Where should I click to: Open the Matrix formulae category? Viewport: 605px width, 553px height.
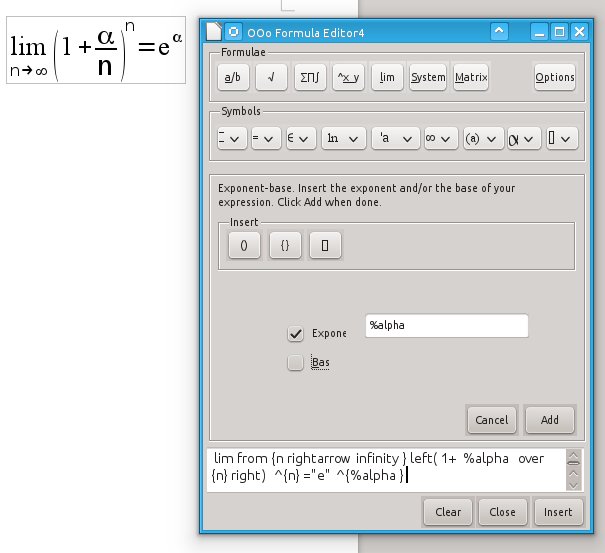[470, 77]
